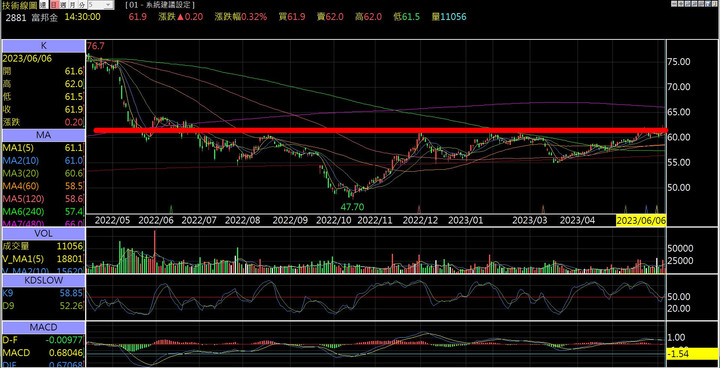This screenshot has height=368, width=720.
Task: Select the MA2(10) moving average row
Action: point(44,161)
